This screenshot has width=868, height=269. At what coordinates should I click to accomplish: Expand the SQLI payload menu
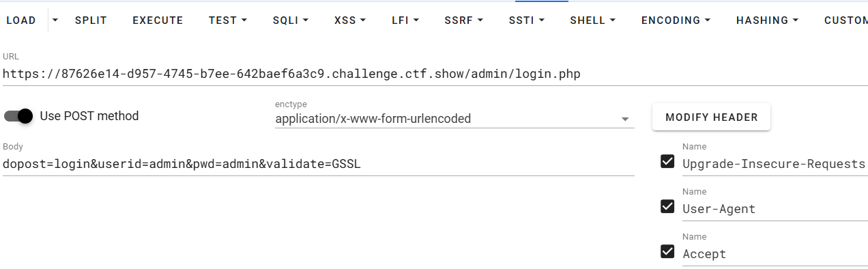(291, 20)
